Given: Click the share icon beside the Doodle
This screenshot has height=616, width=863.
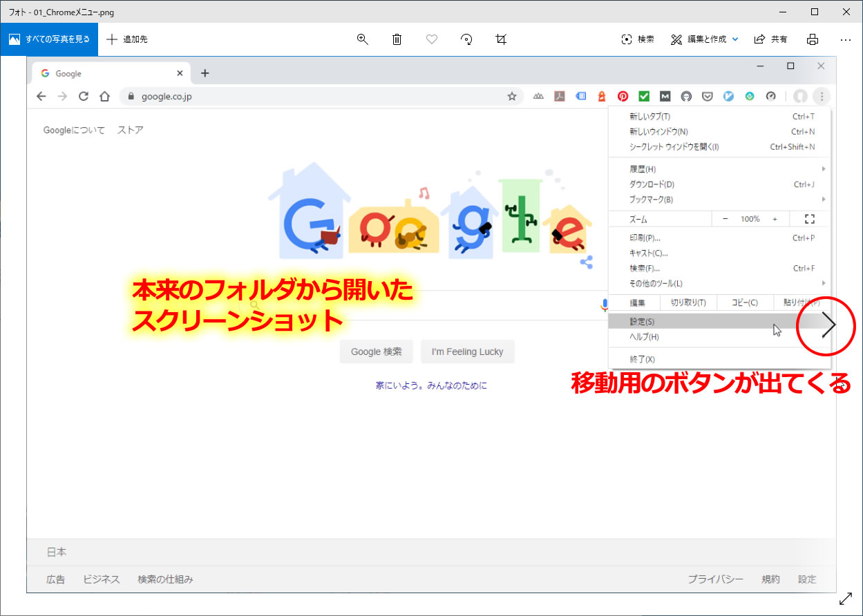Looking at the screenshot, I should tap(587, 262).
